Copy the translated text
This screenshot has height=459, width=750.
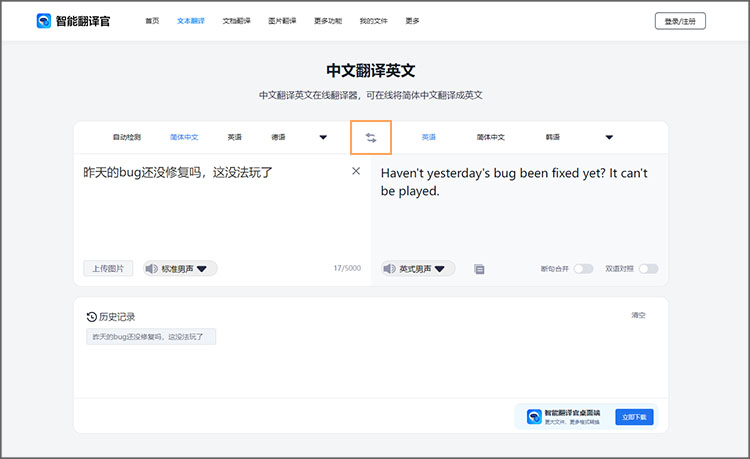coord(479,269)
